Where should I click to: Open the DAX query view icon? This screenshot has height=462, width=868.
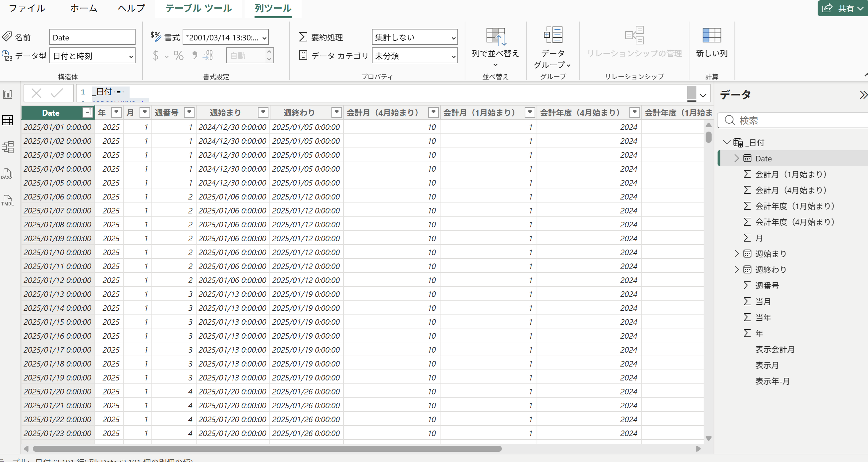click(7, 174)
